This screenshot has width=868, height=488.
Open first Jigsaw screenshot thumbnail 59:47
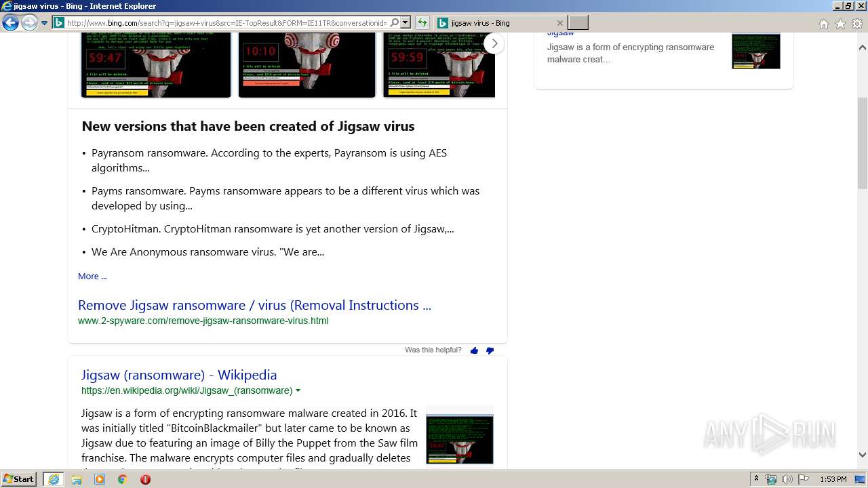pos(156,65)
